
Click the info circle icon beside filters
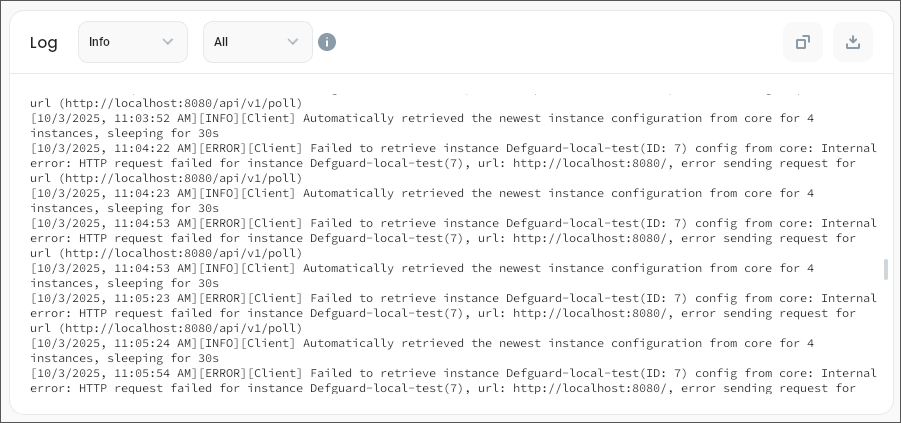tap(327, 42)
